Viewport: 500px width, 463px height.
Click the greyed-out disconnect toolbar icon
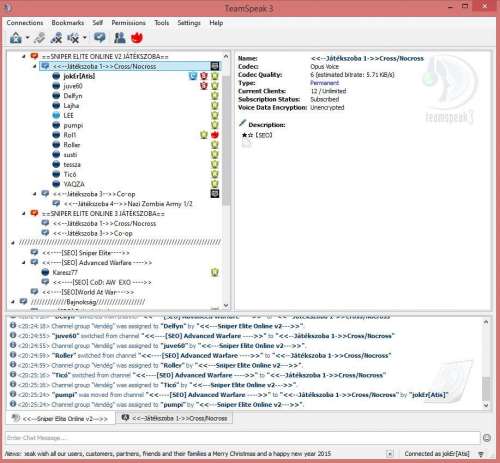tap(39, 38)
